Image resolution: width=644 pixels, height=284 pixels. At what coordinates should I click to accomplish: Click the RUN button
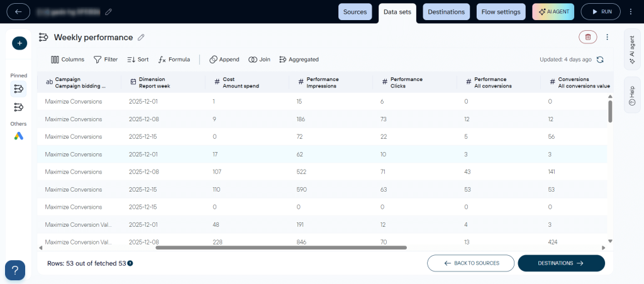[600, 12]
